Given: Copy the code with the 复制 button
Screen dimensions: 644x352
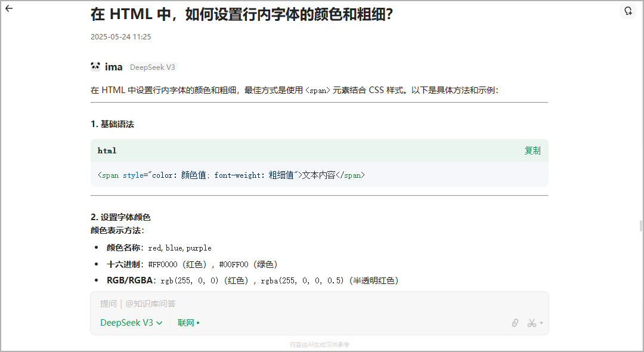Looking at the screenshot, I should tap(532, 150).
